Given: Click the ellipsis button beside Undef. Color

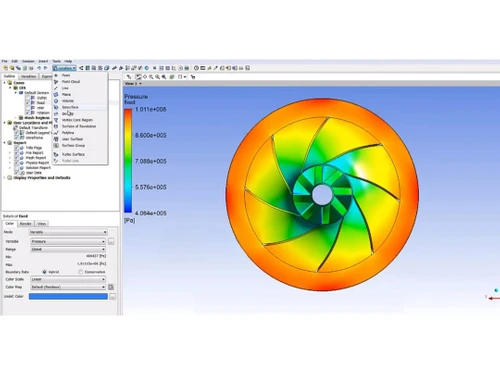Looking at the screenshot, I should click(113, 296).
